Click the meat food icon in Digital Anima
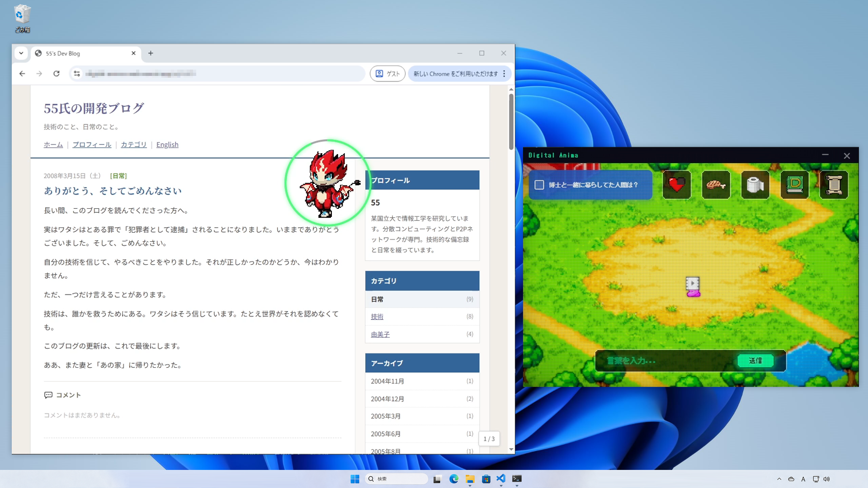868x488 pixels. pos(716,185)
